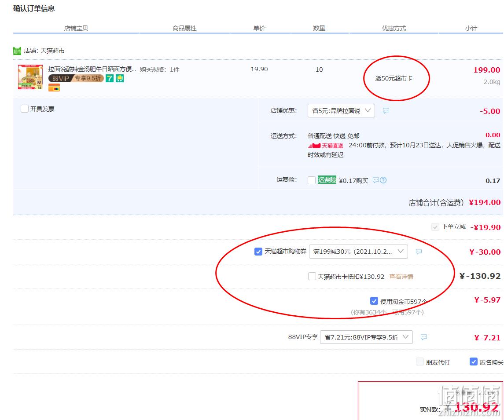The height and width of the screenshot is (420, 504).
Task: Click the green Tmall supermarket store icon
Action: [x=17, y=51]
